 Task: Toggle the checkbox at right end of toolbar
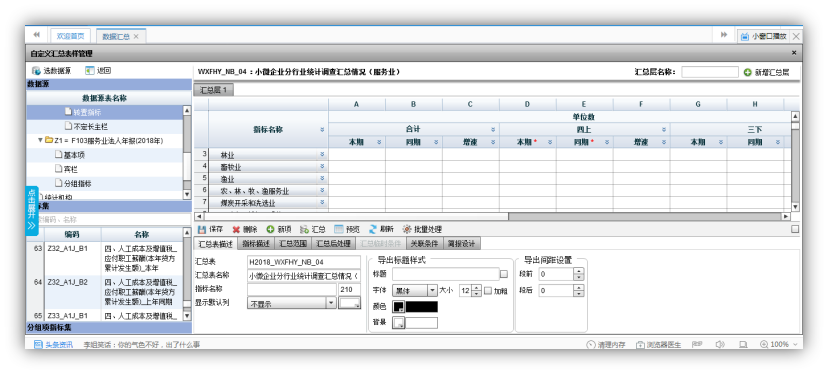point(795,229)
